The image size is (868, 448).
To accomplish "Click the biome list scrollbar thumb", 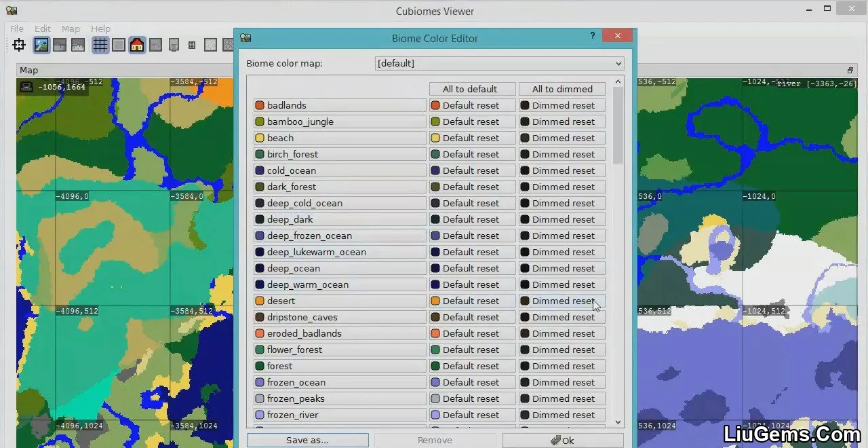I will point(618,126).
